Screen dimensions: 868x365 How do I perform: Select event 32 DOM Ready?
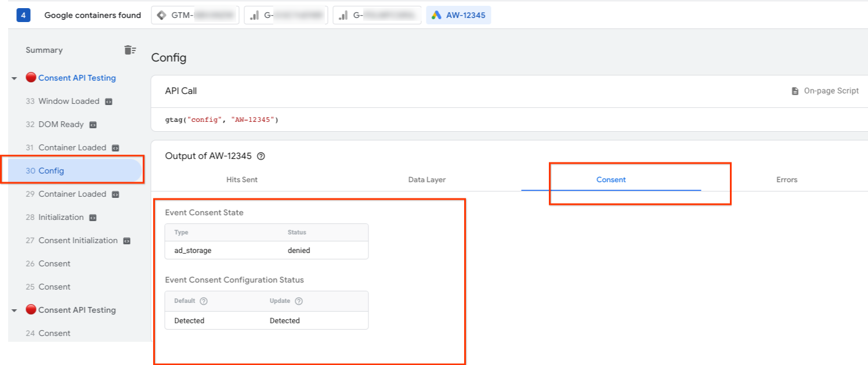coord(61,124)
